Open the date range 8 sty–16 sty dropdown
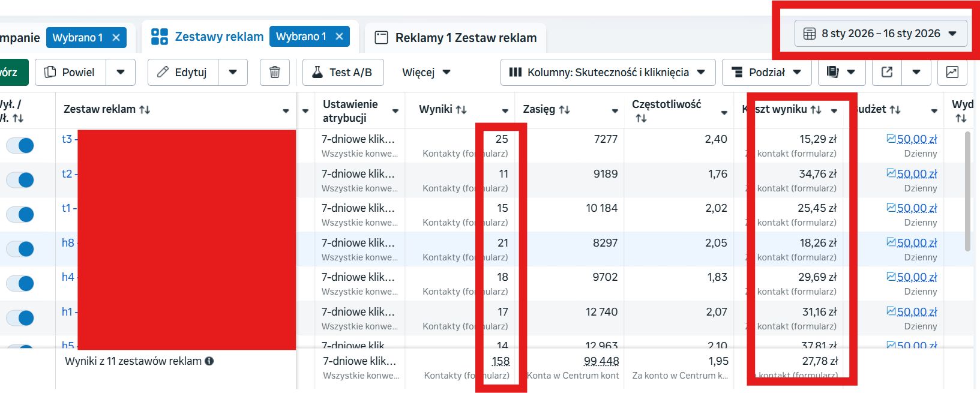This screenshot has width=980, height=393. tap(880, 34)
